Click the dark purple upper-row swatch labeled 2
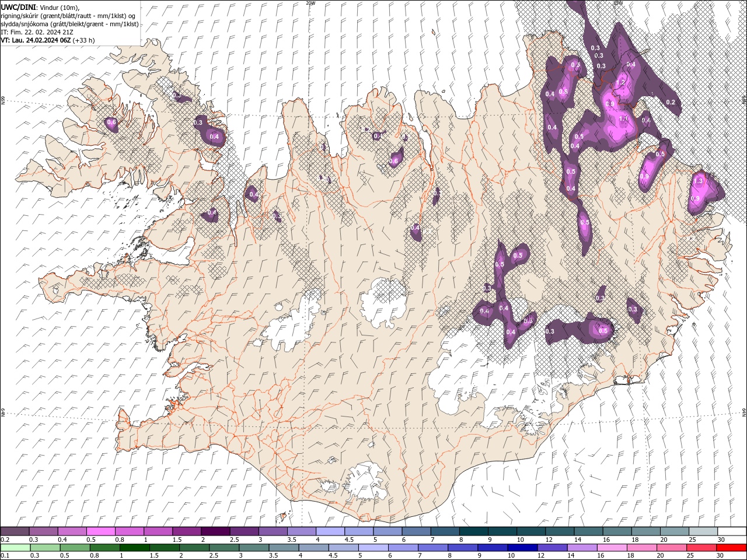Screen dimensions: 747x560 click(215, 531)
